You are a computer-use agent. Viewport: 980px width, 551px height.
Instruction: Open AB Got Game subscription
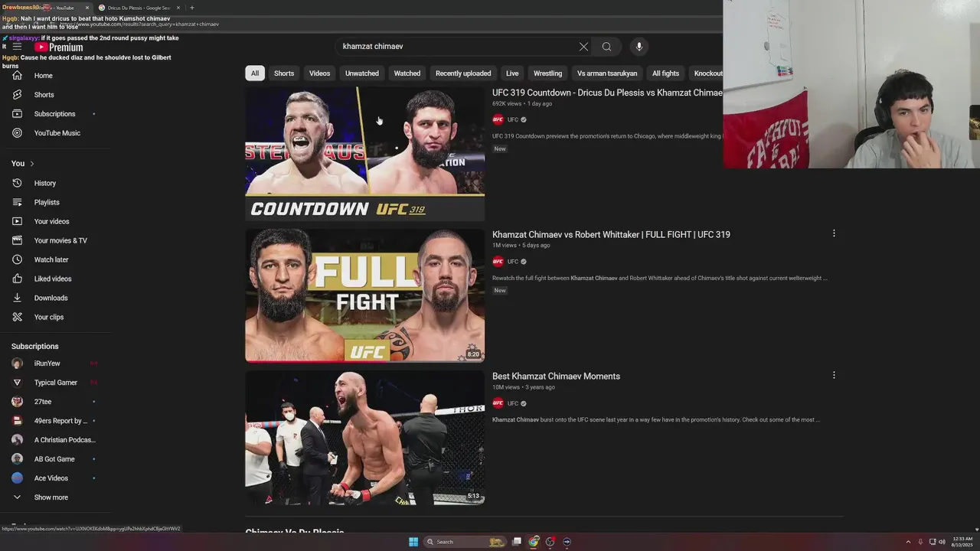pyautogui.click(x=55, y=459)
